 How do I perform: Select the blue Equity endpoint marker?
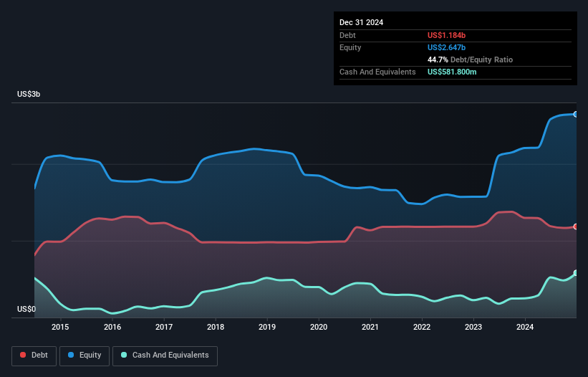(576, 115)
